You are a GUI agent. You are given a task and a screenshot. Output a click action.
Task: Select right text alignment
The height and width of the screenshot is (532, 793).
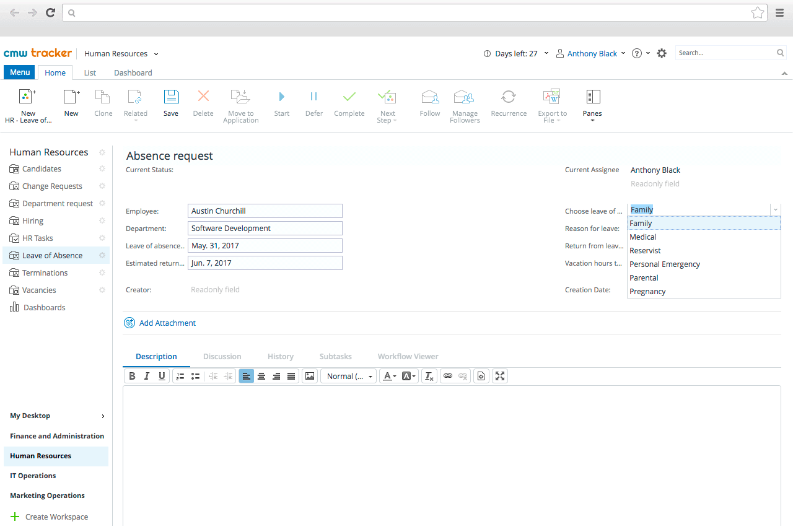pos(276,376)
